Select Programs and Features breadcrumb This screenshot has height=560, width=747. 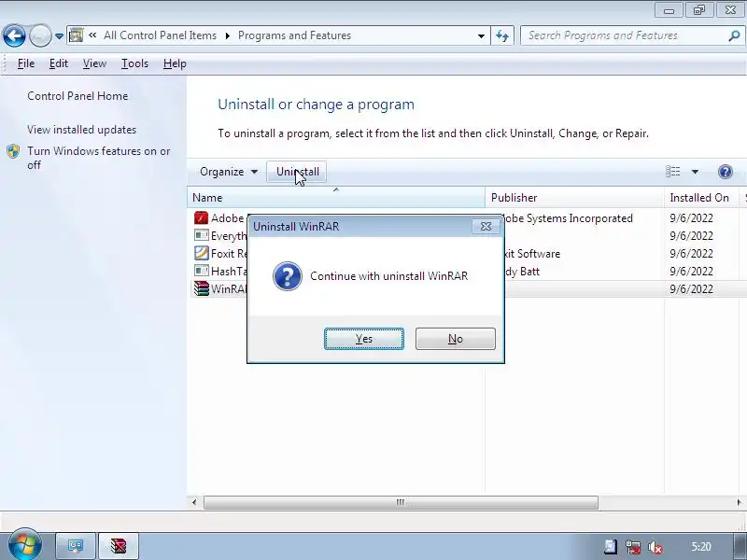pos(294,35)
